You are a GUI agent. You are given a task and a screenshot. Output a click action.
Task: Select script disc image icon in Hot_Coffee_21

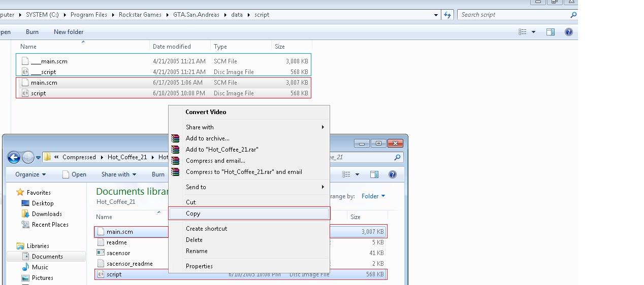pos(101,274)
